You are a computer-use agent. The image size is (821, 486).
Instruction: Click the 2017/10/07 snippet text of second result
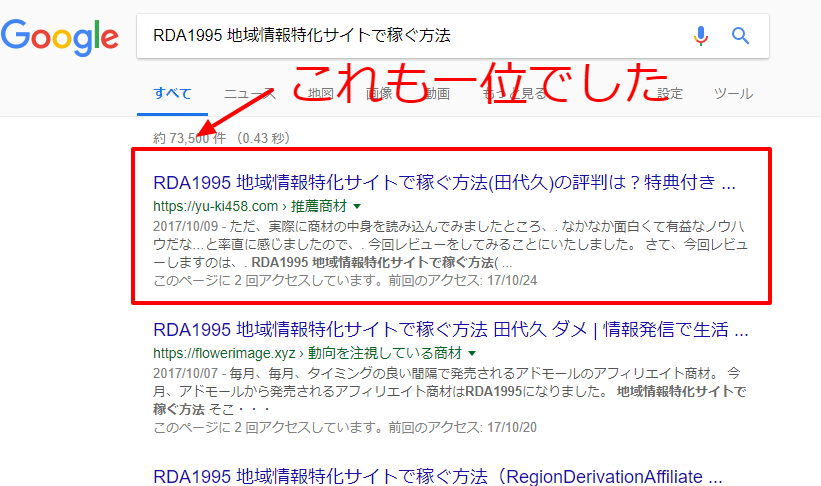pyautogui.click(x=450, y=391)
